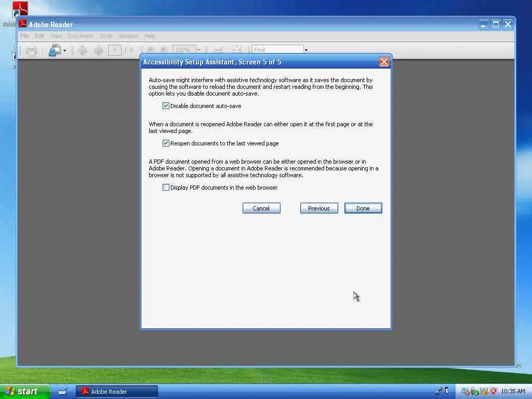Image resolution: width=532 pixels, height=399 pixels.
Task: Click the Fit Page icon in the toolbar
Action: [236, 50]
